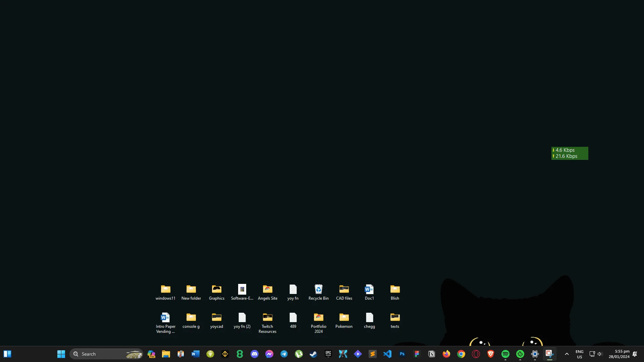Open the clock showing 5:55 pm

tap(619, 354)
